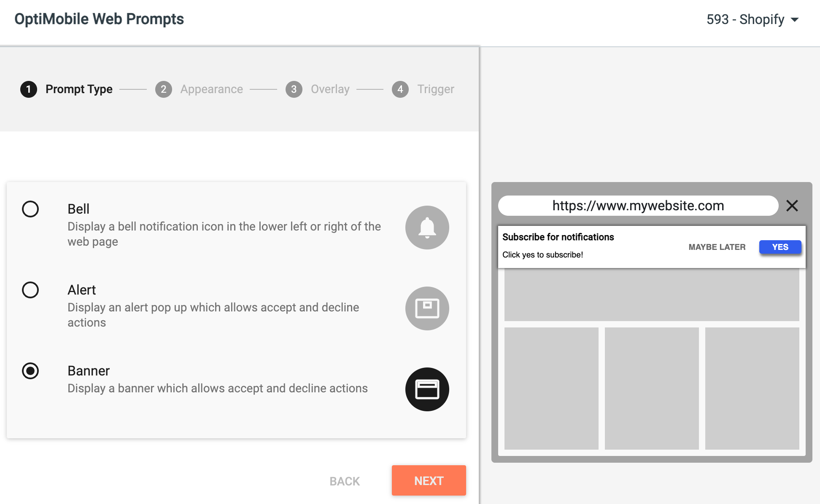Select the Banner radio button
820x504 pixels.
(x=30, y=371)
